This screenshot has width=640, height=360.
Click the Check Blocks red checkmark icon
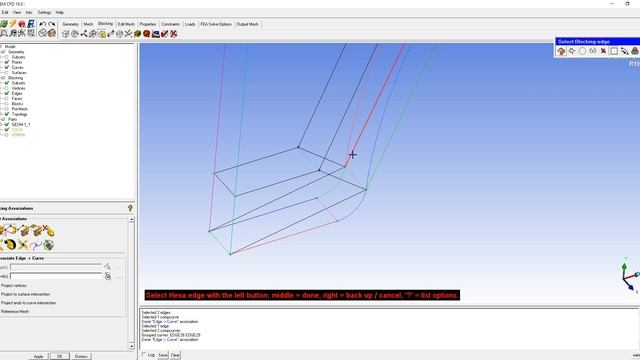pos(164,34)
